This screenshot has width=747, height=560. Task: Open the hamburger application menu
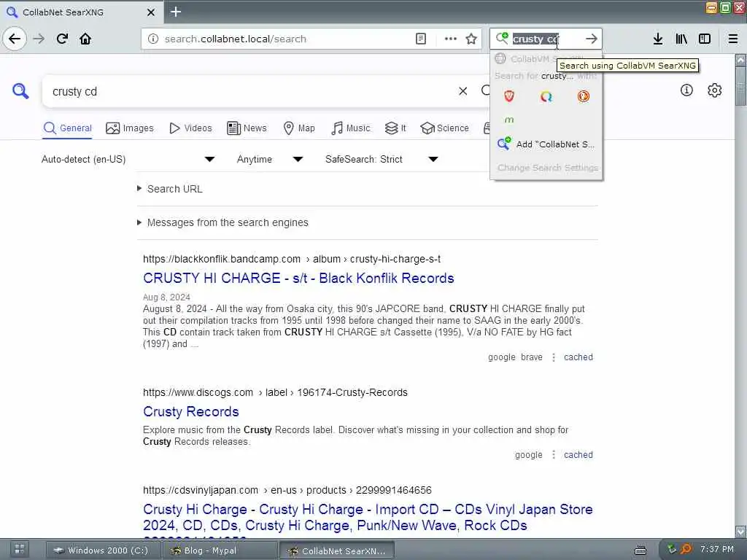coord(733,39)
